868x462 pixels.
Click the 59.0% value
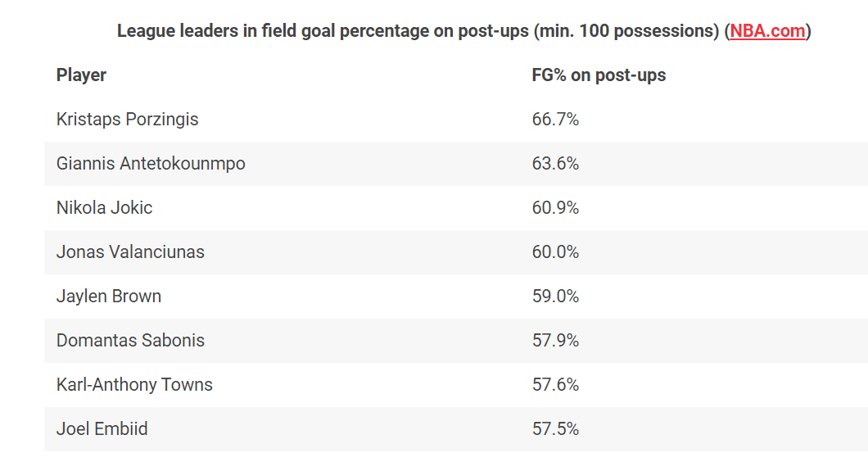tap(555, 297)
